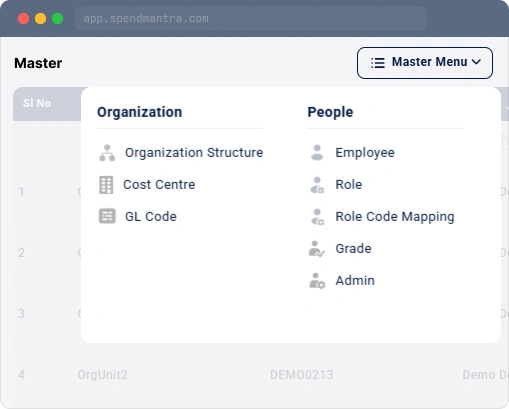
Task: Click the red close window button
Action: point(23,18)
